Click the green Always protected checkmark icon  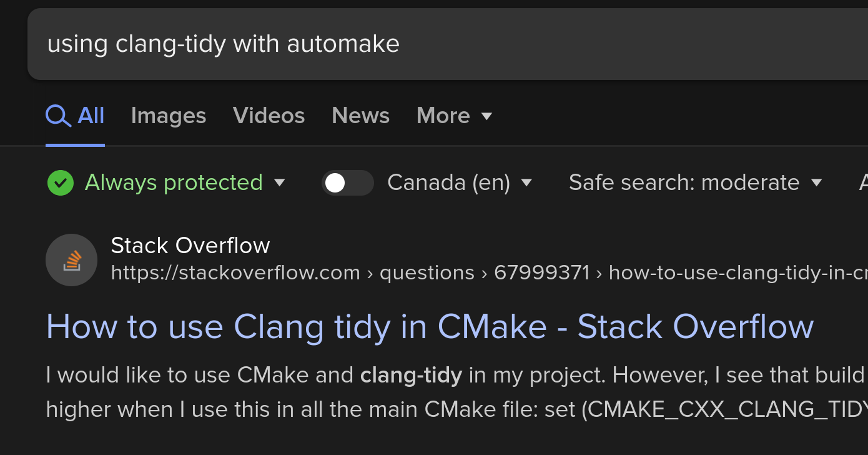[x=61, y=182]
